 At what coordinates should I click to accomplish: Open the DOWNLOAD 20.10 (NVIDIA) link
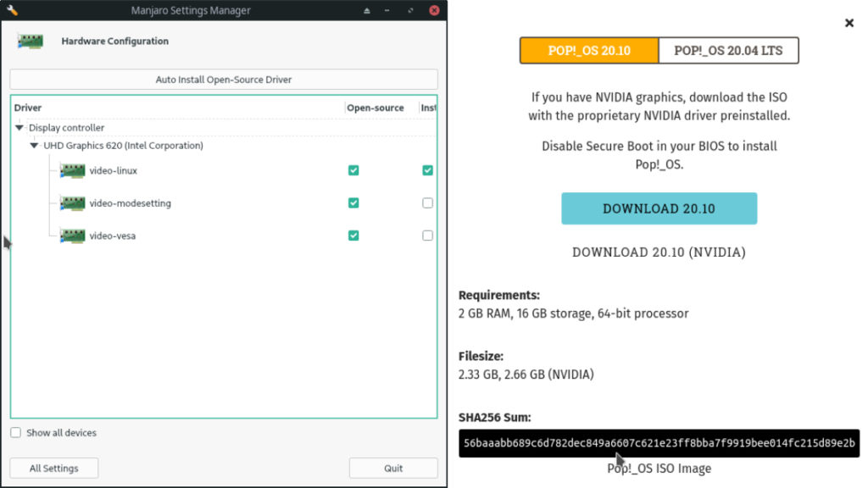click(x=659, y=252)
